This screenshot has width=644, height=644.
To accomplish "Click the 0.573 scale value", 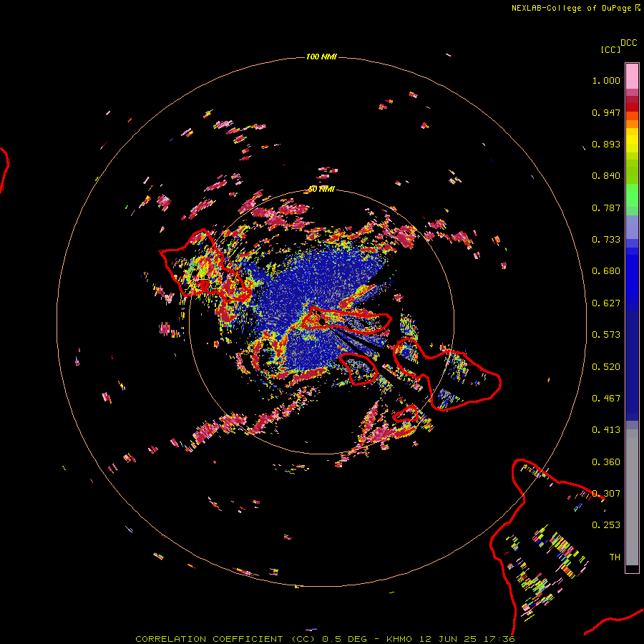I will [x=606, y=335].
